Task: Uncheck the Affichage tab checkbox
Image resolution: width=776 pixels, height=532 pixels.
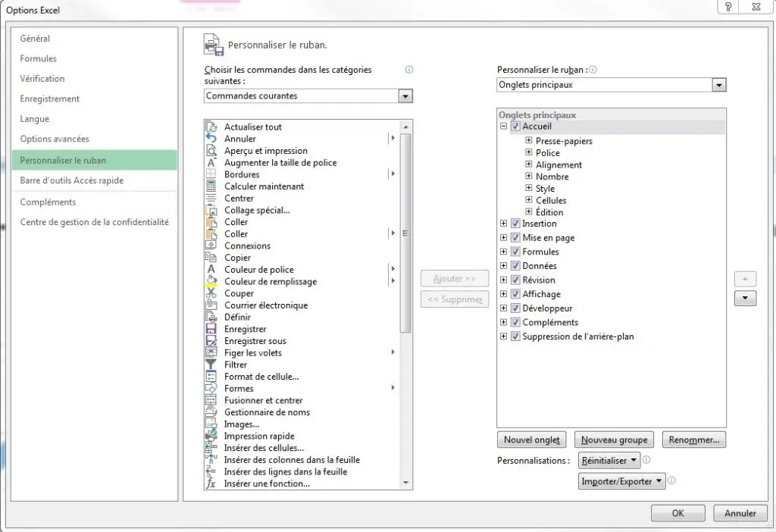Action: tap(515, 294)
